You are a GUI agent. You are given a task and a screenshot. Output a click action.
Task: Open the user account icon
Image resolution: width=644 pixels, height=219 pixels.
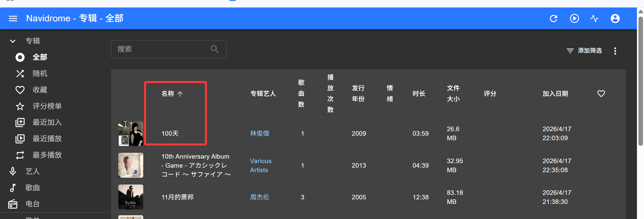[x=615, y=18]
